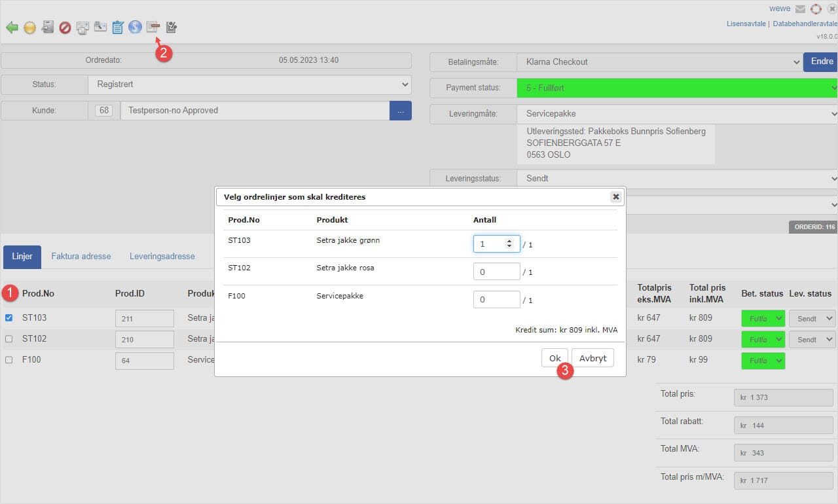838x504 pixels.
Task: Click the lifebuoy help icon
Action: (816, 9)
